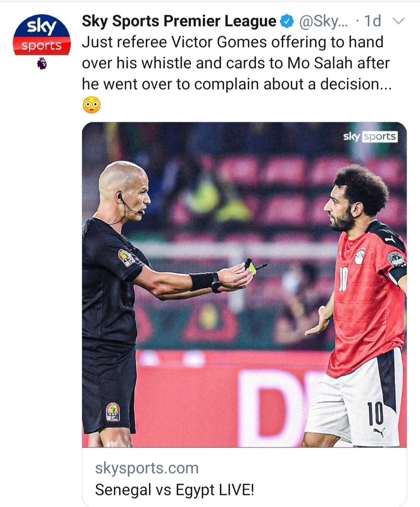Image resolution: width=420 pixels, height=507 pixels.
Task: Click the Premier League lion badge under avatar
Action: 42,63
